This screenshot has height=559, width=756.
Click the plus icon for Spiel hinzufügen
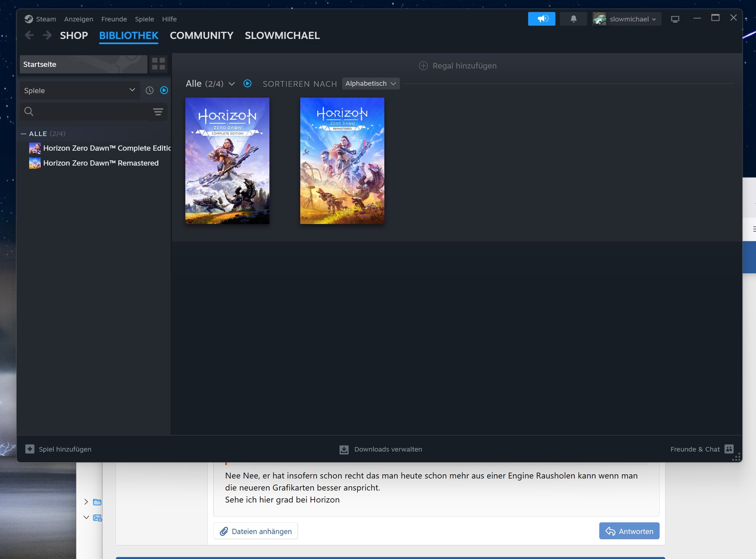(x=30, y=449)
